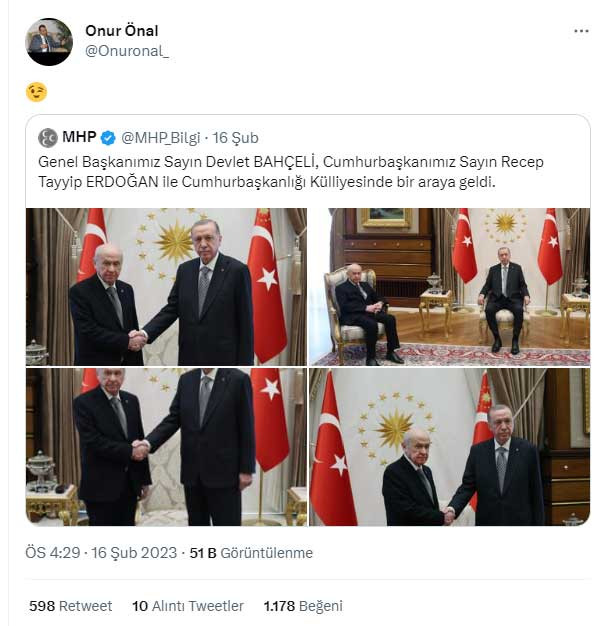Open the @Onuronal_ handle link
597x626 pixels.
(x=127, y=51)
